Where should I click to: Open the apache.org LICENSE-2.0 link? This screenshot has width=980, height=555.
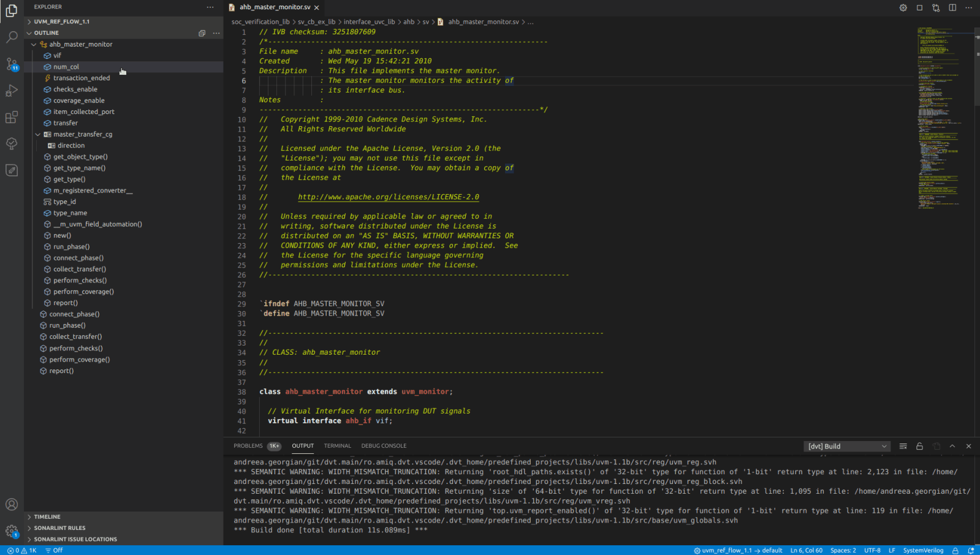pyautogui.click(x=389, y=197)
